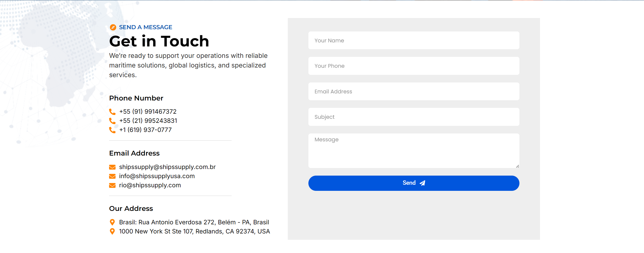Viewport: 644px width, 253px height.
Task: Click phone icon beside +1 (619) 937-0777
Action: click(112, 130)
